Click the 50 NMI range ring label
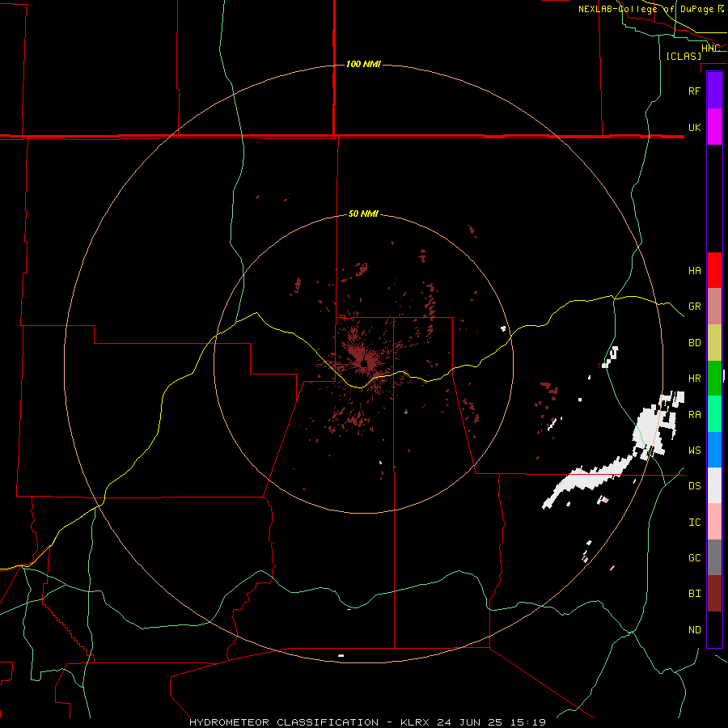 pos(363,214)
